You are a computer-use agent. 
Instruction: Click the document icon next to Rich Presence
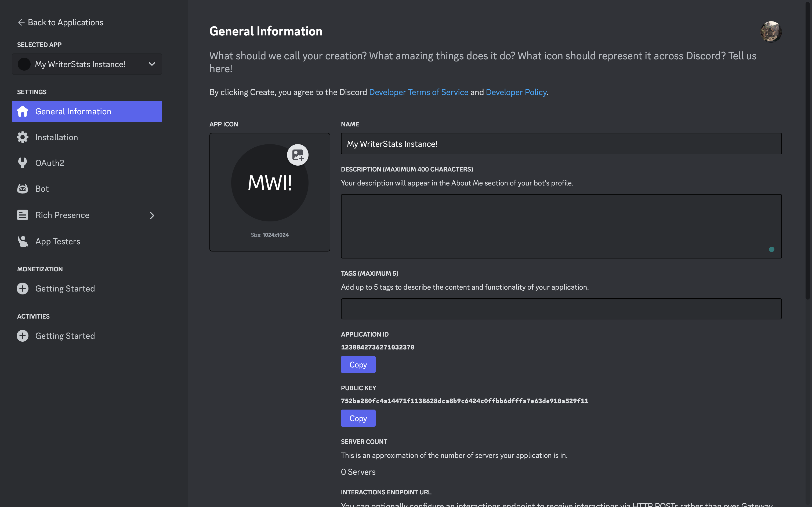pyautogui.click(x=23, y=215)
